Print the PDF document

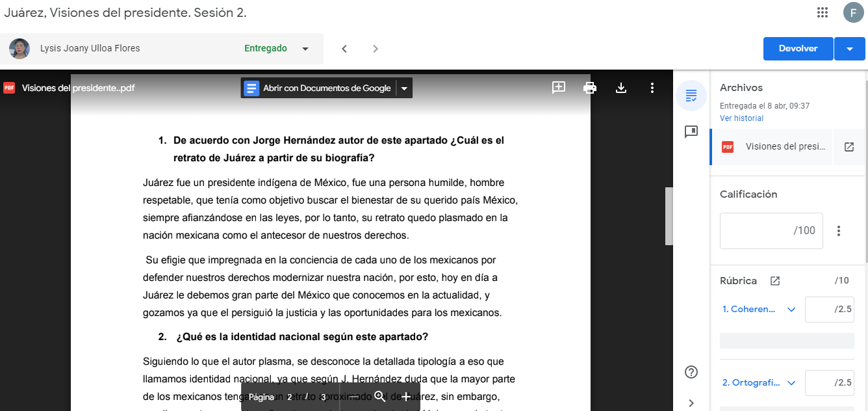pos(590,88)
